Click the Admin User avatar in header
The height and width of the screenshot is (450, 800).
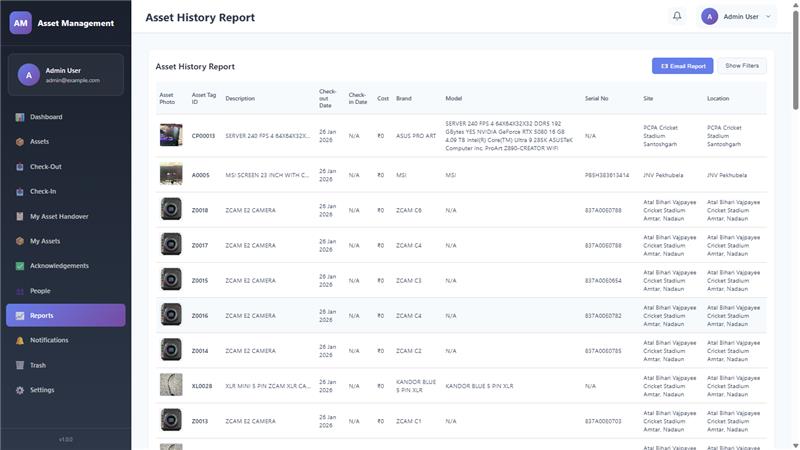(709, 16)
